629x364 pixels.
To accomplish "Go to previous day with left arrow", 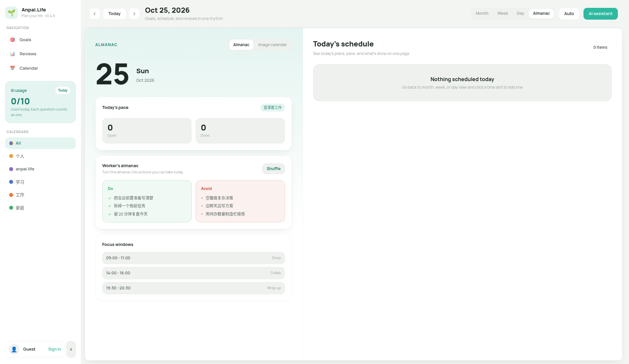I will click(94, 14).
